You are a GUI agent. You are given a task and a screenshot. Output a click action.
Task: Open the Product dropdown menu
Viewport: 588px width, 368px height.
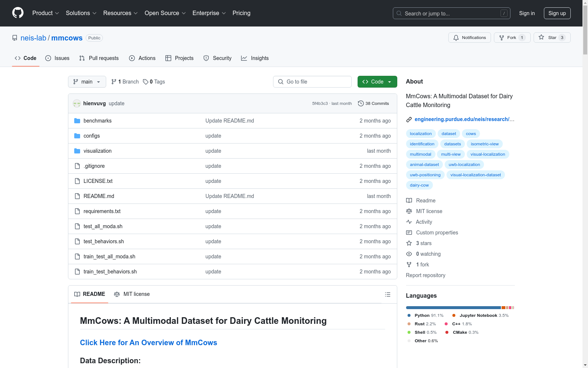46,13
